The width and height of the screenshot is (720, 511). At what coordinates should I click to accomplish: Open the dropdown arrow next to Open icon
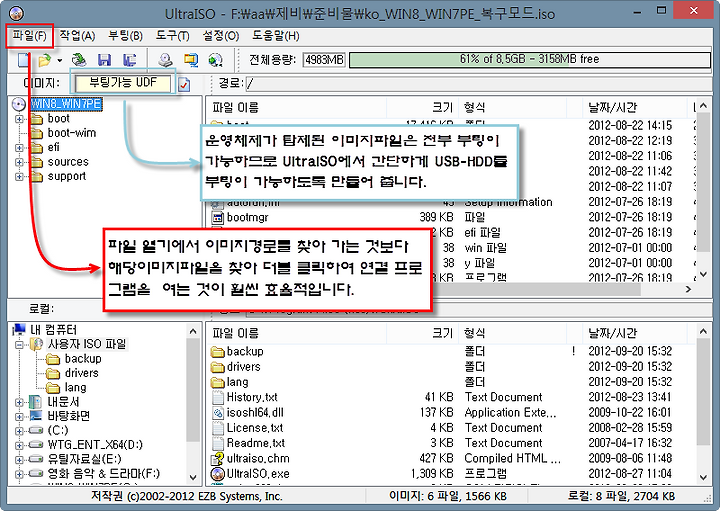pyautogui.click(x=60, y=61)
